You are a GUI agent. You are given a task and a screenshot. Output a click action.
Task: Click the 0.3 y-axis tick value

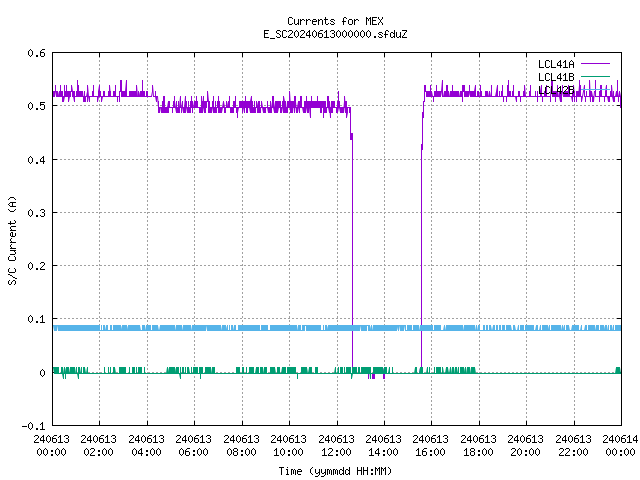[36, 213]
